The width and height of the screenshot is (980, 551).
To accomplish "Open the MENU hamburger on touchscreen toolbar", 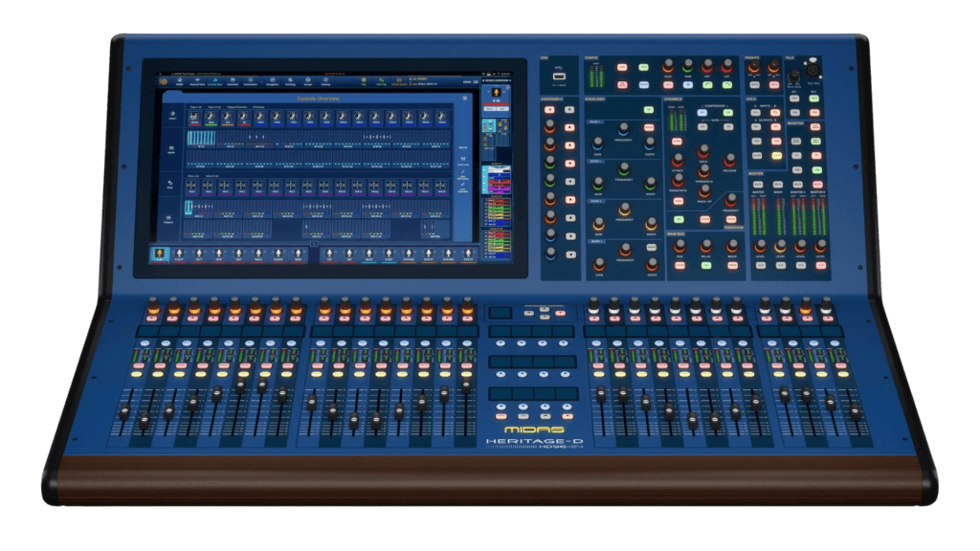I will pyautogui.click(x=469, y=82).
